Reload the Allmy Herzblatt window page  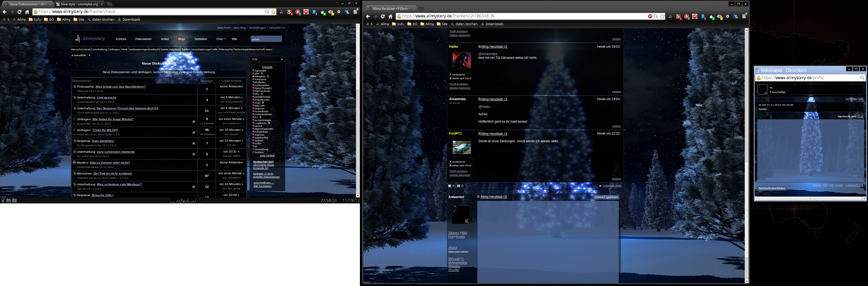(383, 16)
